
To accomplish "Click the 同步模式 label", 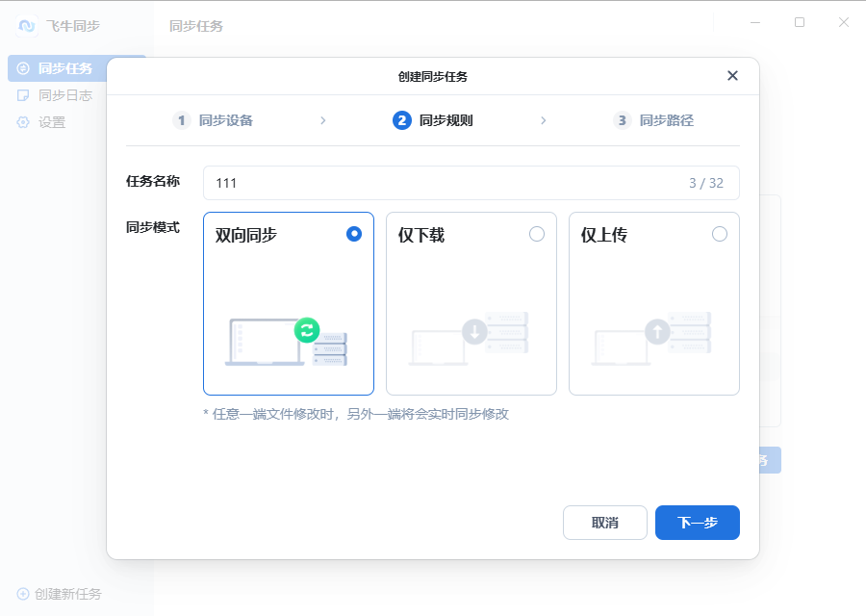I will [x=153, y=227].
